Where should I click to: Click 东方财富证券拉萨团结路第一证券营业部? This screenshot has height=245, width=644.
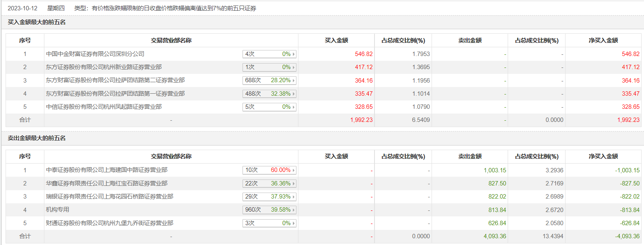[x=115, y=94]
